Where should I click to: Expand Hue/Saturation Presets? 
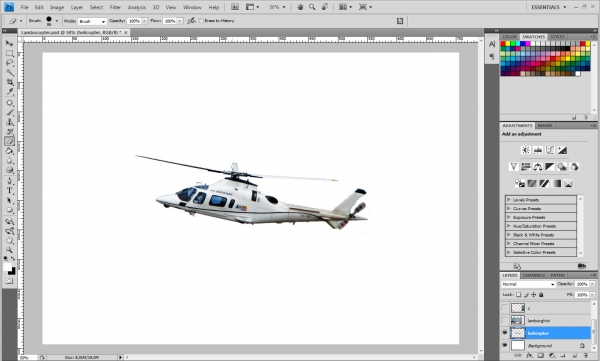(509, 226)
